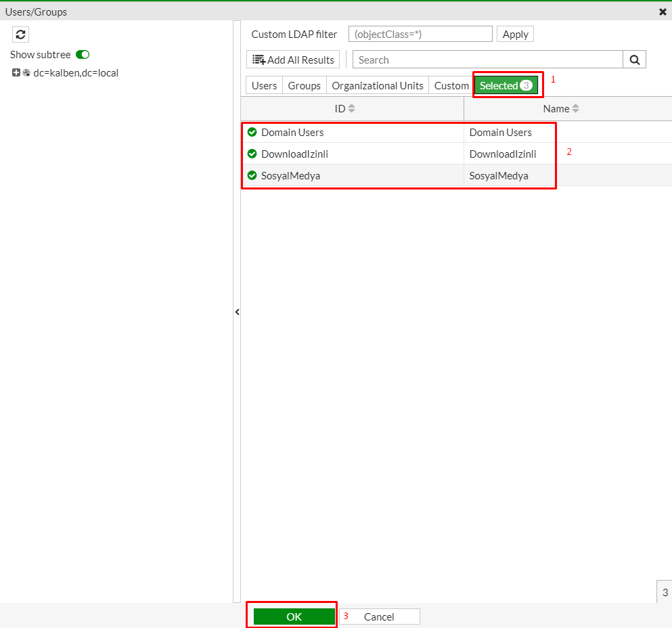Click the Cancel button
Viewport: 672px width, 628px height.
point(379,616)
